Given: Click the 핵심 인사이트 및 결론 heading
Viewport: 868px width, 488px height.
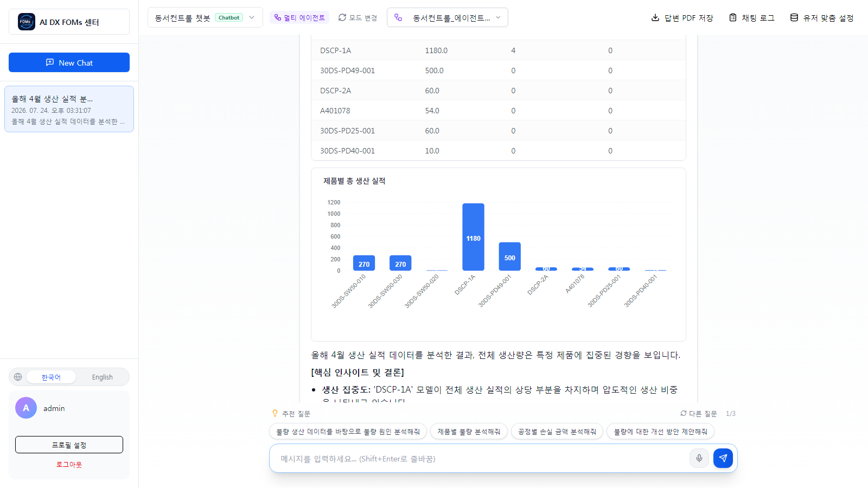Looking at the screenshot, I should point(358,373).
